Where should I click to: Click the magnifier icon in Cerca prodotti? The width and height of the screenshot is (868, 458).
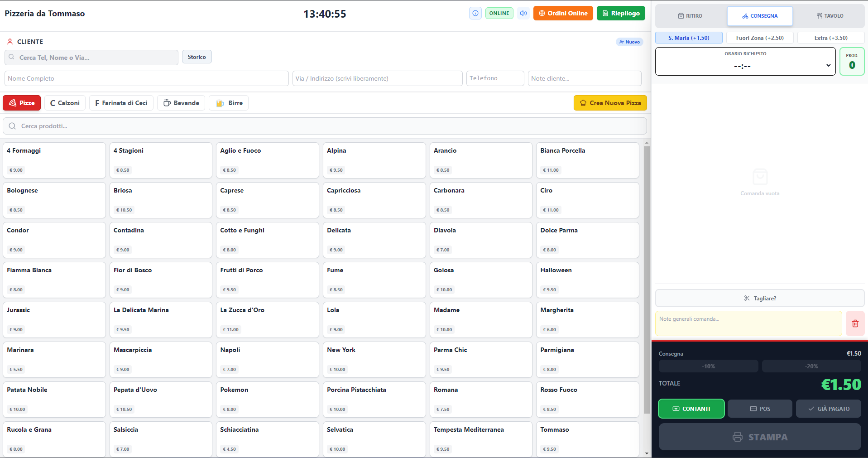click(12, 126)
